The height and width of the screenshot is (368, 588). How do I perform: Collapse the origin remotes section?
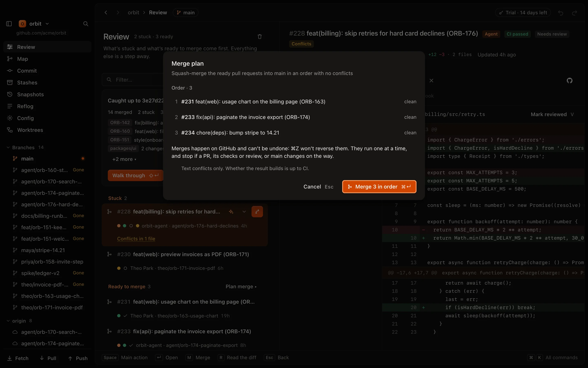coord(8,321)
